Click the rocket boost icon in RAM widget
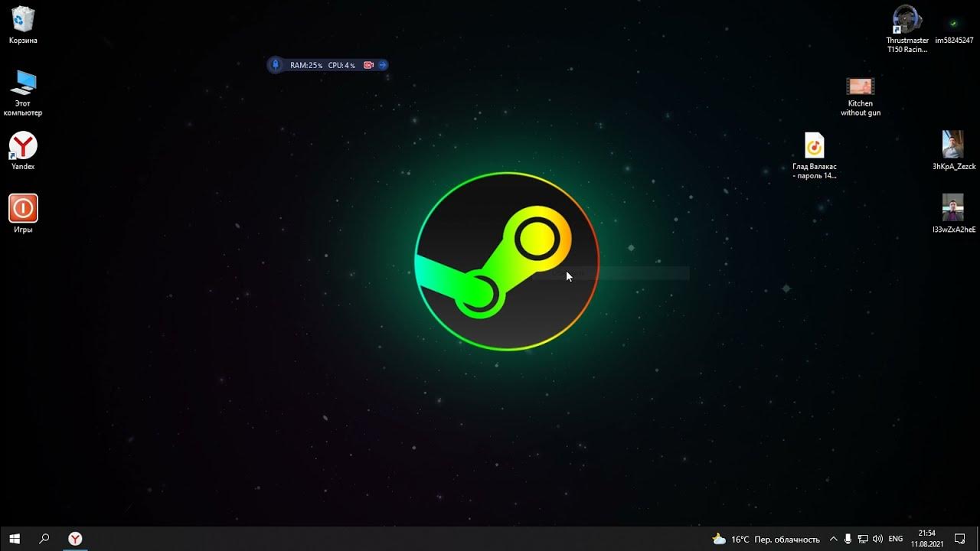 click(276, 65)
